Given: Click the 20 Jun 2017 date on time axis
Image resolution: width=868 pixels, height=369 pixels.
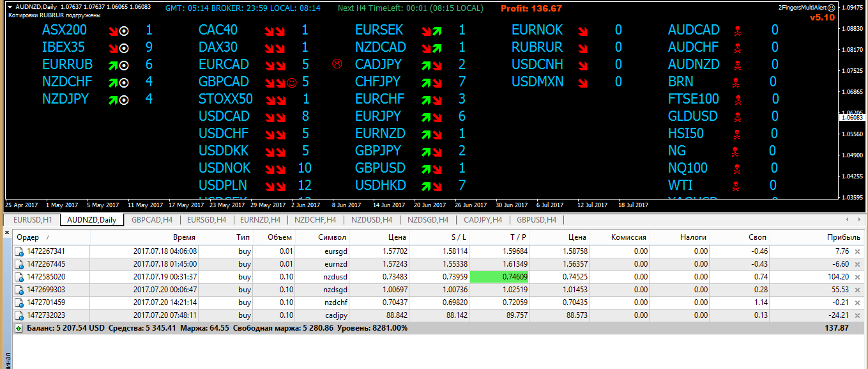Looking at the screenshot, I should (430, 205).
